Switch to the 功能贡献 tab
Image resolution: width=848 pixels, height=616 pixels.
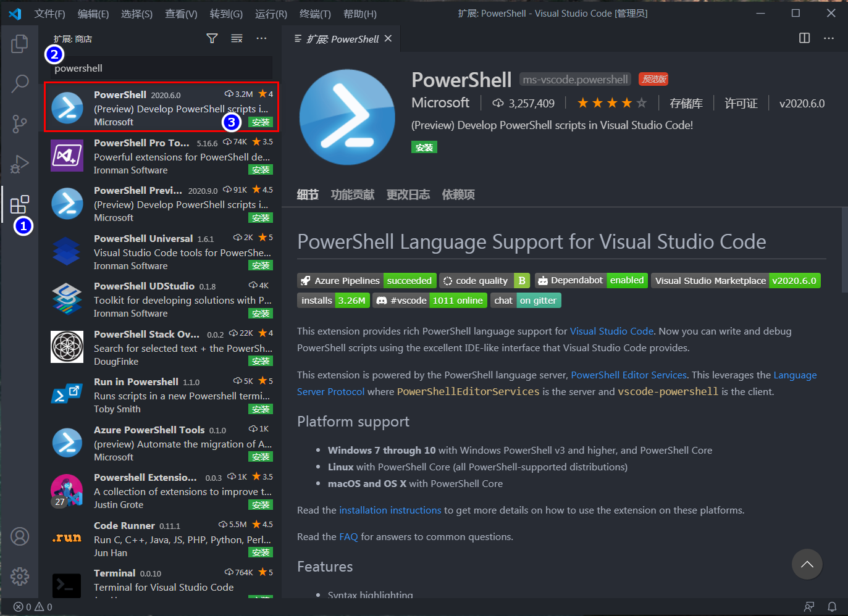[353, 195]
